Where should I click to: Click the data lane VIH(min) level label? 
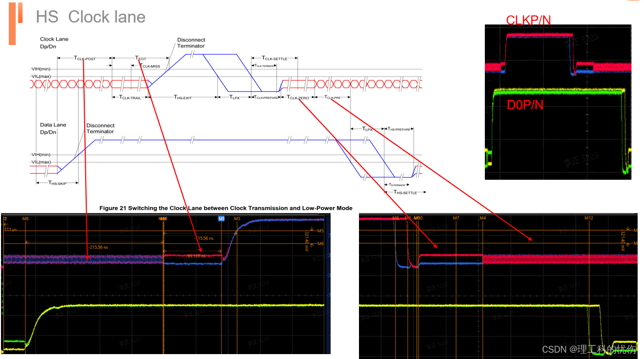coord(41,155)
